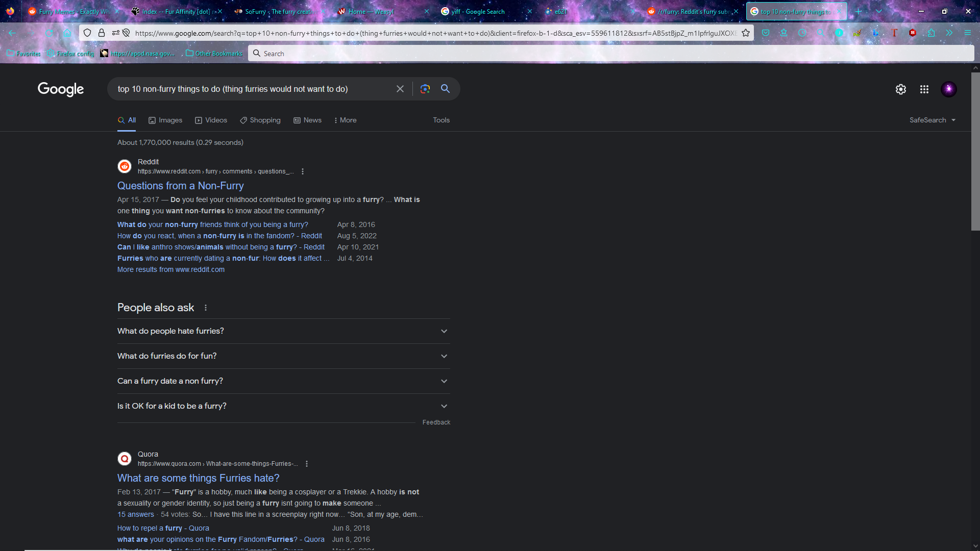Open 'What are some things Furries hate?'
980x551 pixels.
pyautogui.click(x=199, y=478)
